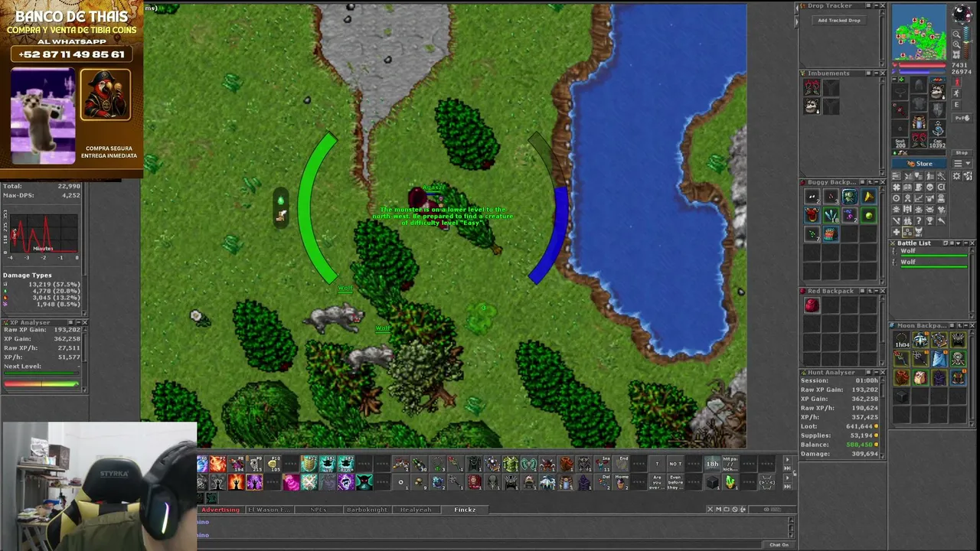Click the NO T hotkey button

(675, 464)
